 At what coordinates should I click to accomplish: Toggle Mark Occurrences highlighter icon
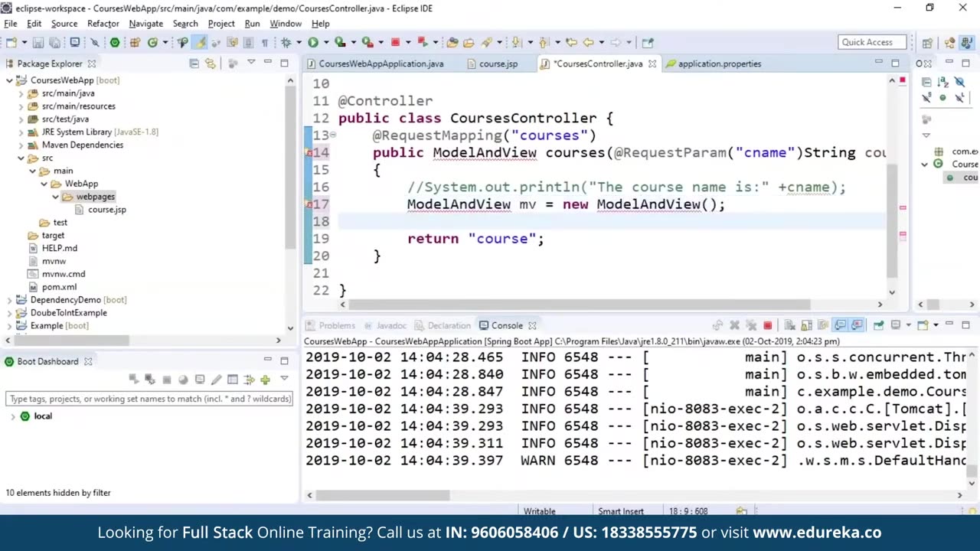coord(199,42)
